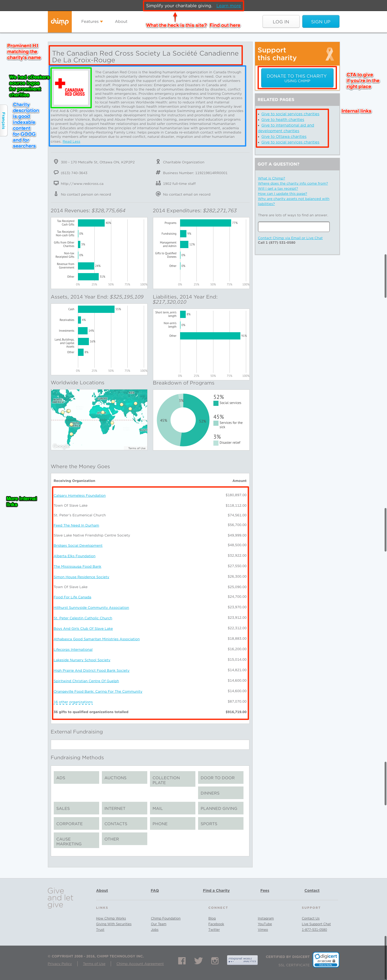
Task: Open Chimp Account Agreement footer link
Action: [x=140, y=964]
